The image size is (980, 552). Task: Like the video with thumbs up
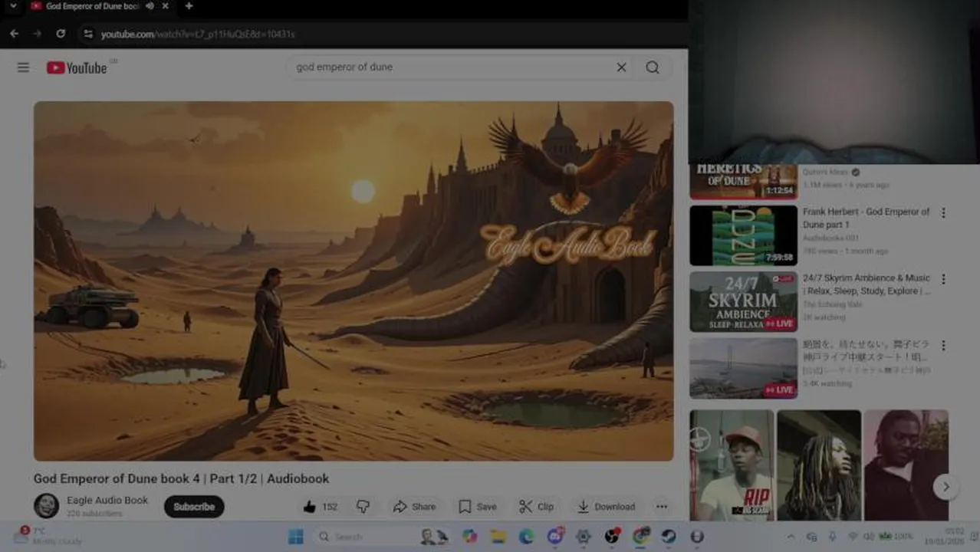pos(320,507)
